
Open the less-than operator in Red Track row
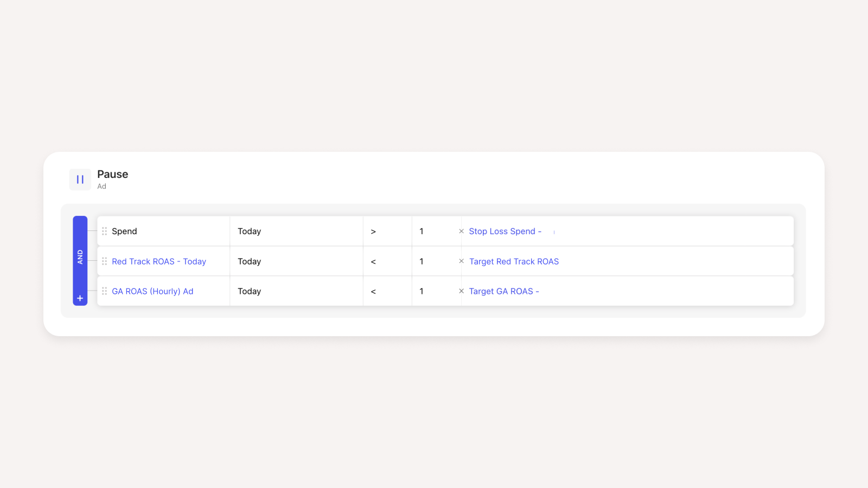(387, 261)
